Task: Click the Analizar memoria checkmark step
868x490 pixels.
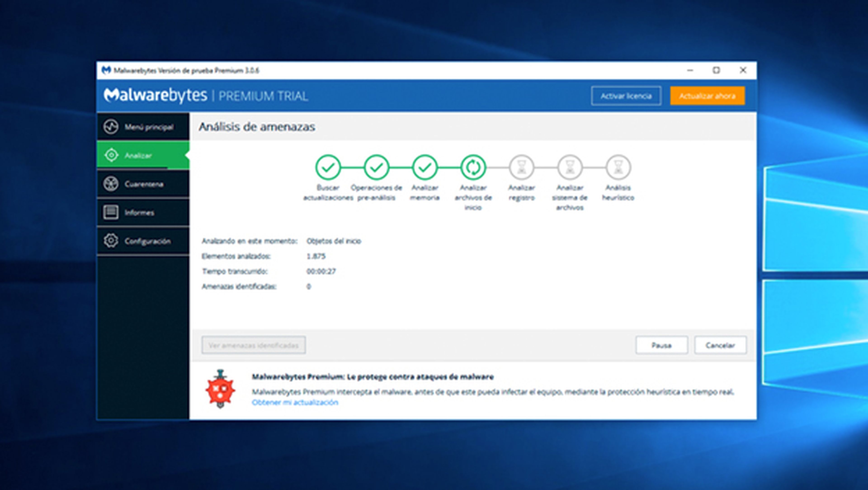Action: click(425, 167)
